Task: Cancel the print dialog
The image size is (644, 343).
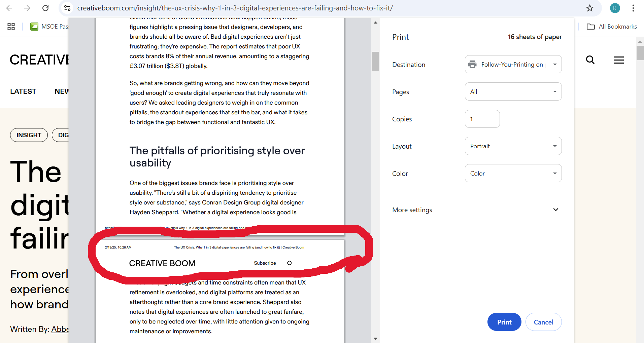Action: point(543,322)
